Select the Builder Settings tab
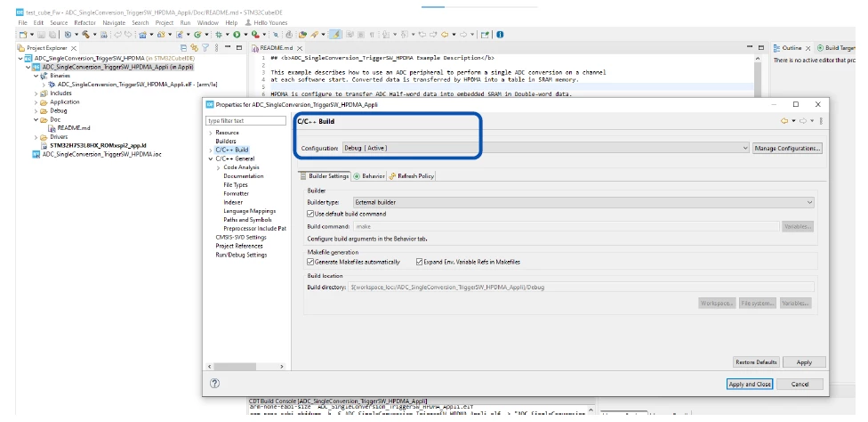Screen dimensions: 868x422 coord(325,175)
